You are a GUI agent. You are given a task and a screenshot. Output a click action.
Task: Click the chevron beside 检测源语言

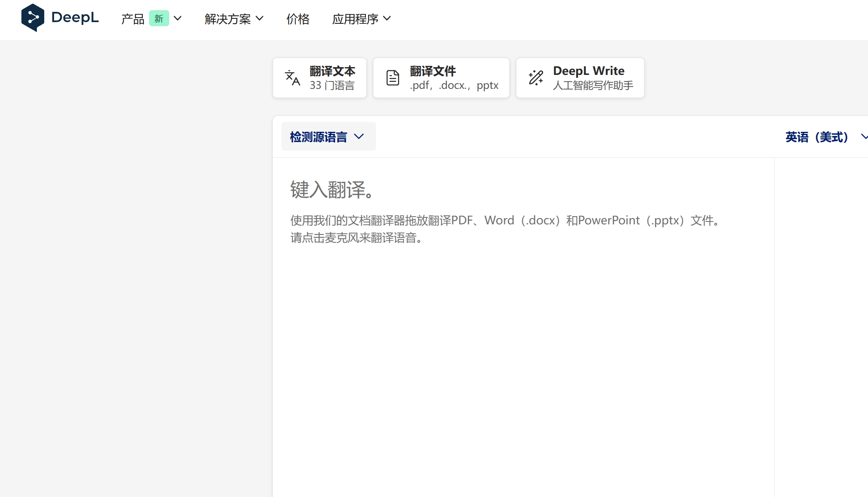[360, 137]
